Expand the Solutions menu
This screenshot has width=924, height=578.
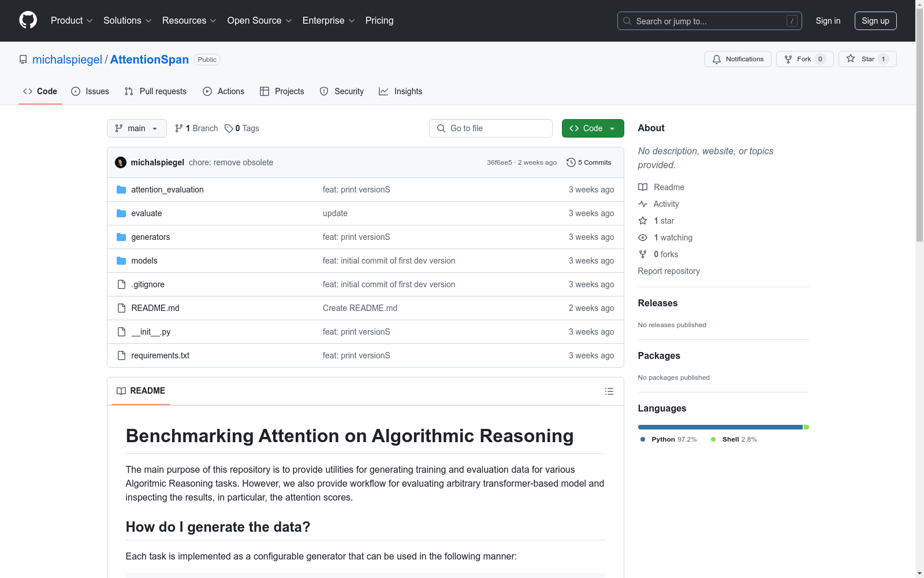pos(128,21)
